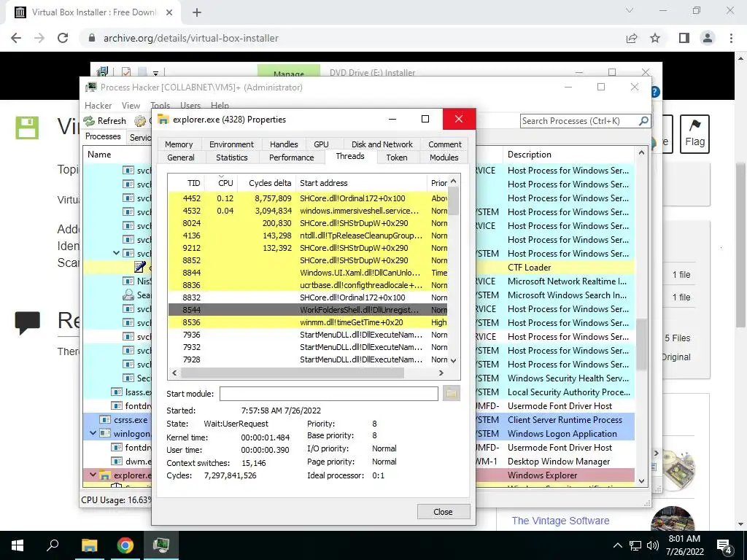
Task: Click the thread list horizontal scrollbar
Action: [x=292, y=373]
